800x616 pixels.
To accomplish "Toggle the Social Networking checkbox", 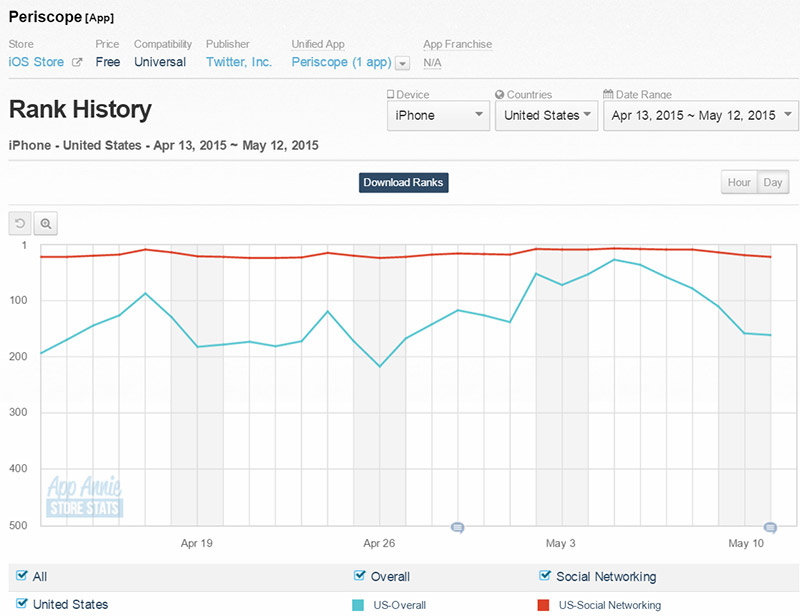I will 544,576.
